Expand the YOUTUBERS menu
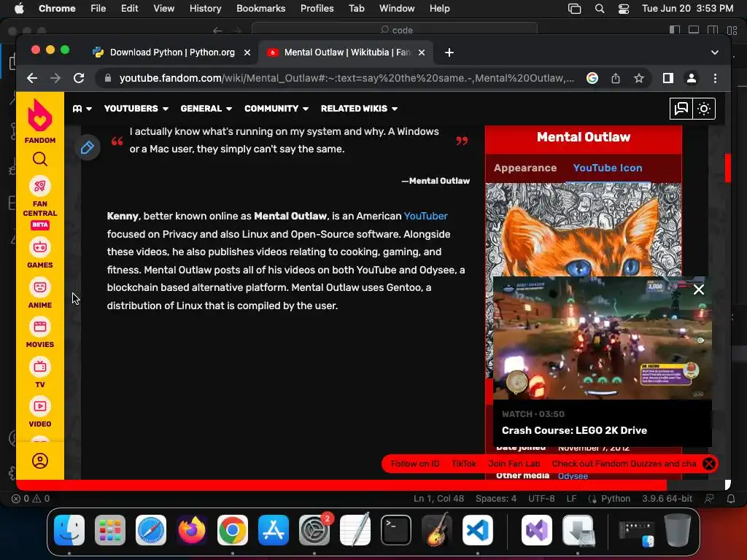747x560 pixels. click(x=136, y=109)
